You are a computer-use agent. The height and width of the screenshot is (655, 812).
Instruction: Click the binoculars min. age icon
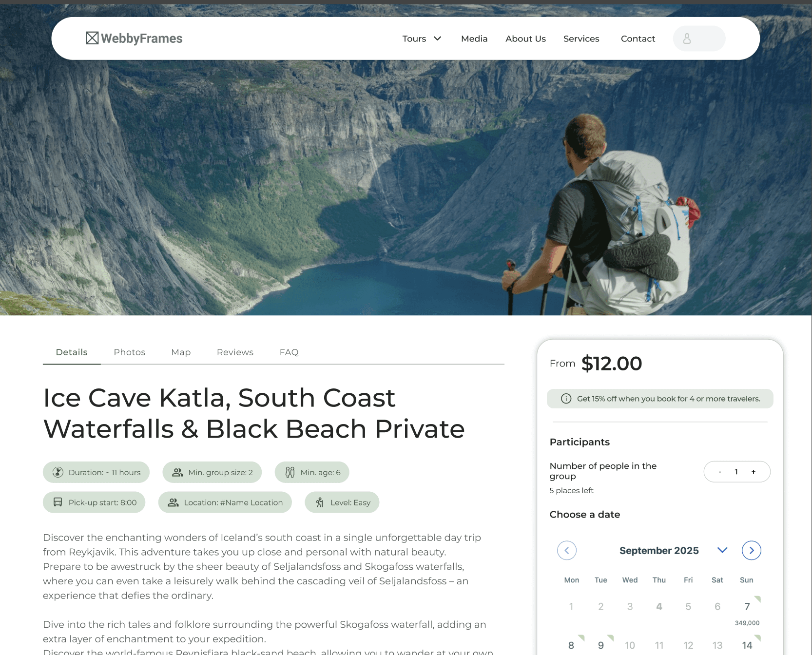[290, 472]
